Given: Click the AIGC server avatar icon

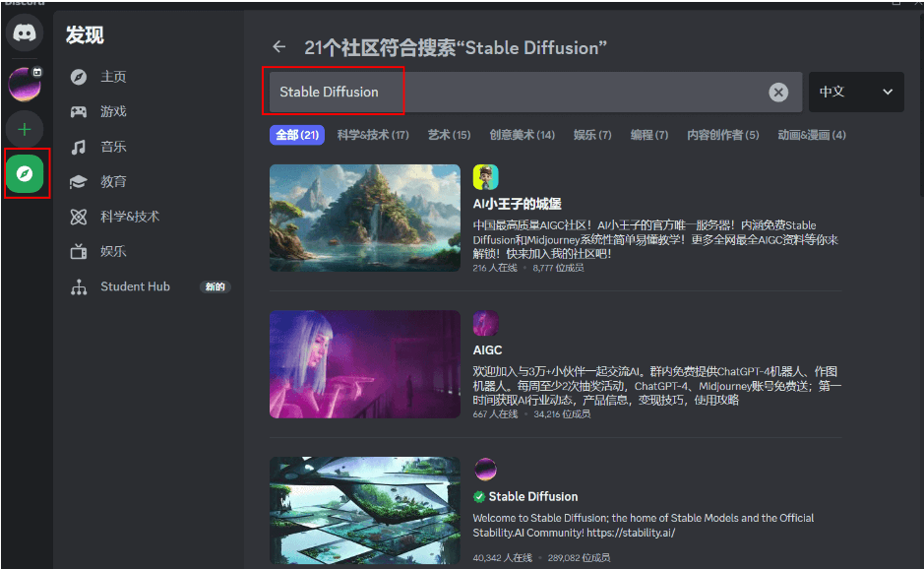Looking at the screenshot, I should [x=485, y=324].
